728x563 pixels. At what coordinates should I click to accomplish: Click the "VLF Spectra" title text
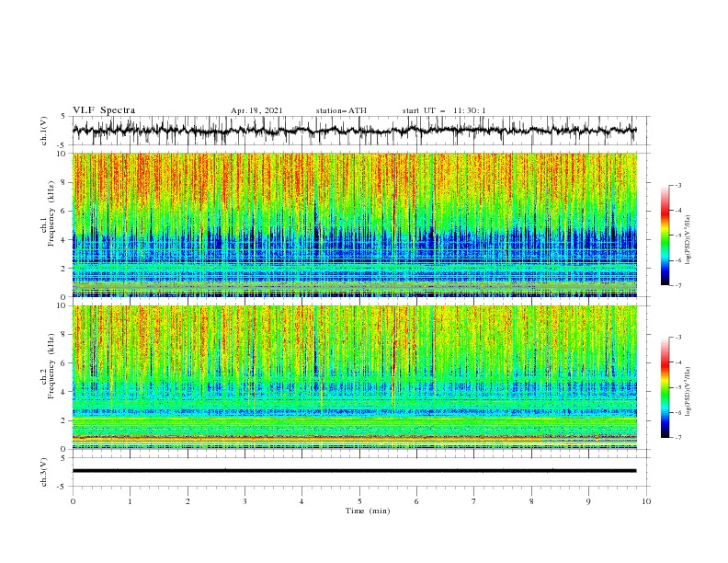[104, 110]
